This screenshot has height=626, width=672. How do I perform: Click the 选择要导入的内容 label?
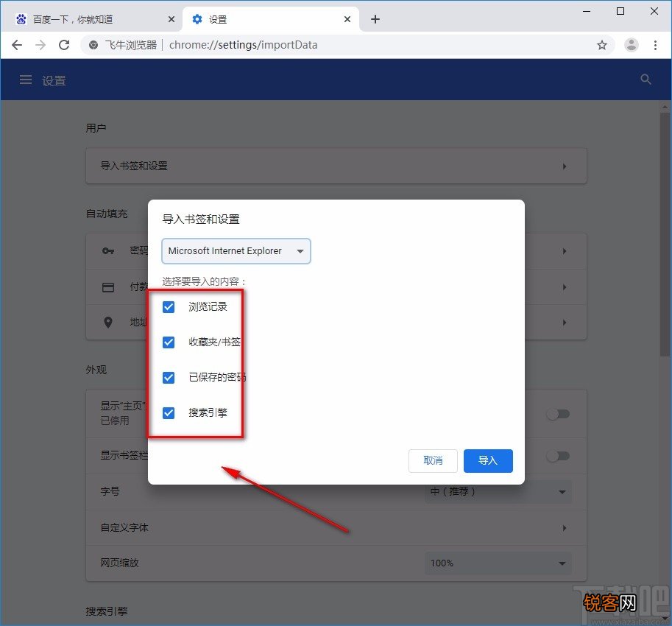204,281
